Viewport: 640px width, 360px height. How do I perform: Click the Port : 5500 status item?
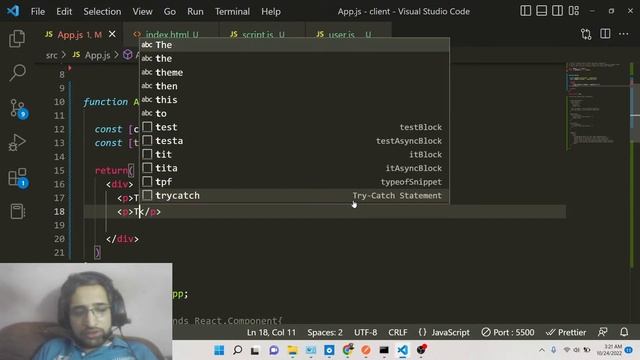pyautogui.click(x=508, y=333)
